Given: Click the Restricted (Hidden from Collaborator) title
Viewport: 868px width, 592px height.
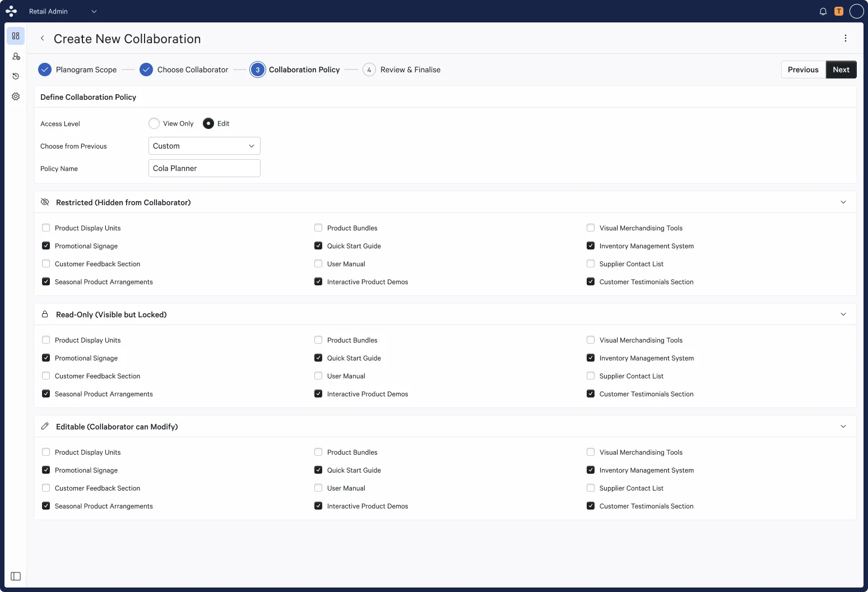Looking at the screenshot, I should click(x=123, y=202).
